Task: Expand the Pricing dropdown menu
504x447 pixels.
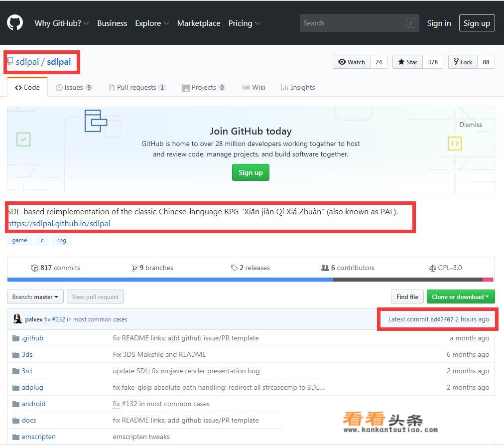Action: [245, 23]
